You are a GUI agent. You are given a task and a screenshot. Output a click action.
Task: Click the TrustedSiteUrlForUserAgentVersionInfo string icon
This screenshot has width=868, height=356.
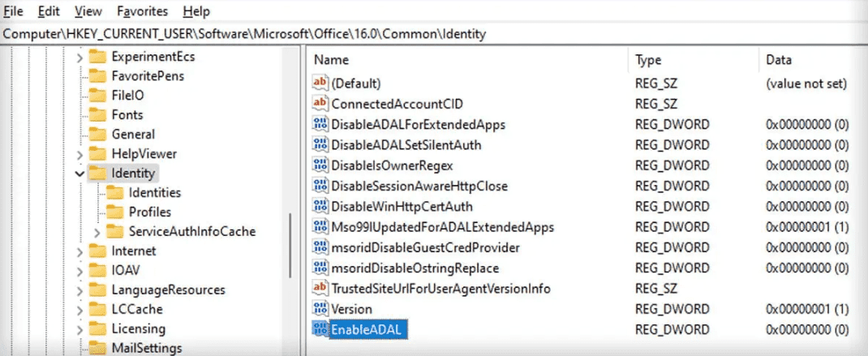pyautogui.click(x=320, y=289)
